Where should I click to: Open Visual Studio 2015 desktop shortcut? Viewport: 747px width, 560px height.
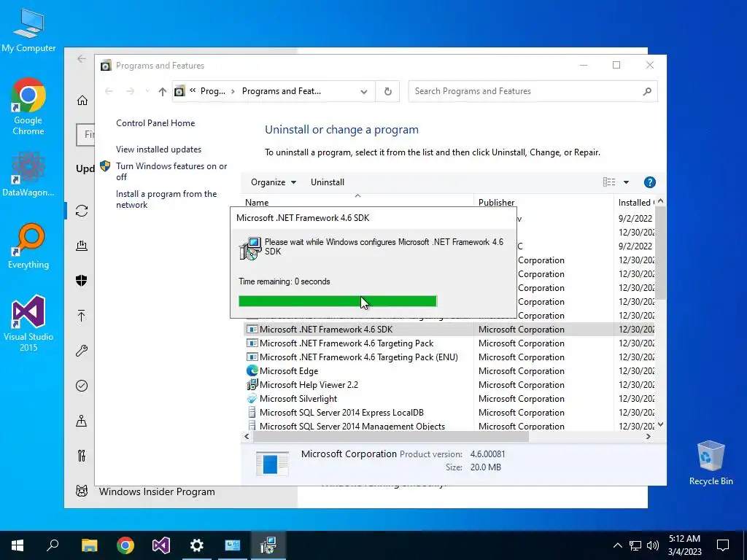click(x=28, y=323)
